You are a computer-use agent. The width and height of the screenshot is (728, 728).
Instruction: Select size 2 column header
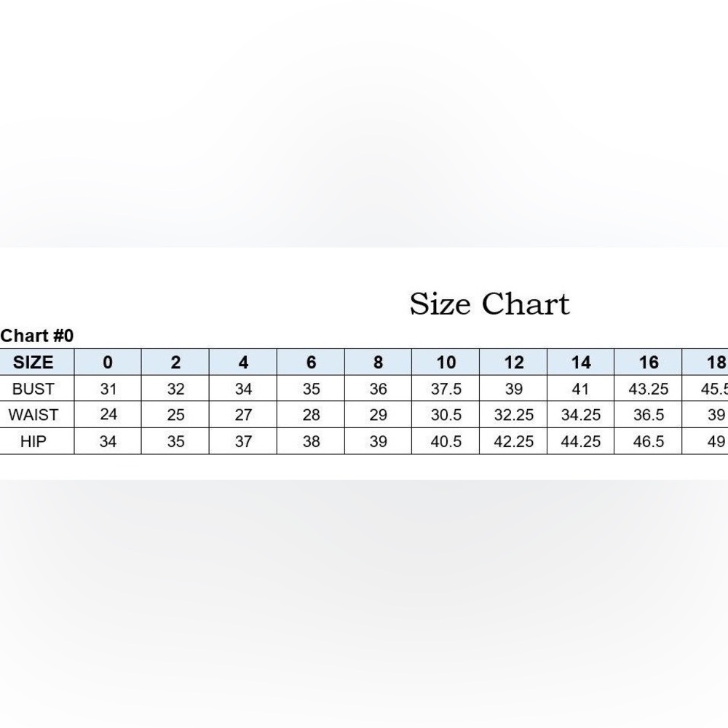(175, 362)
